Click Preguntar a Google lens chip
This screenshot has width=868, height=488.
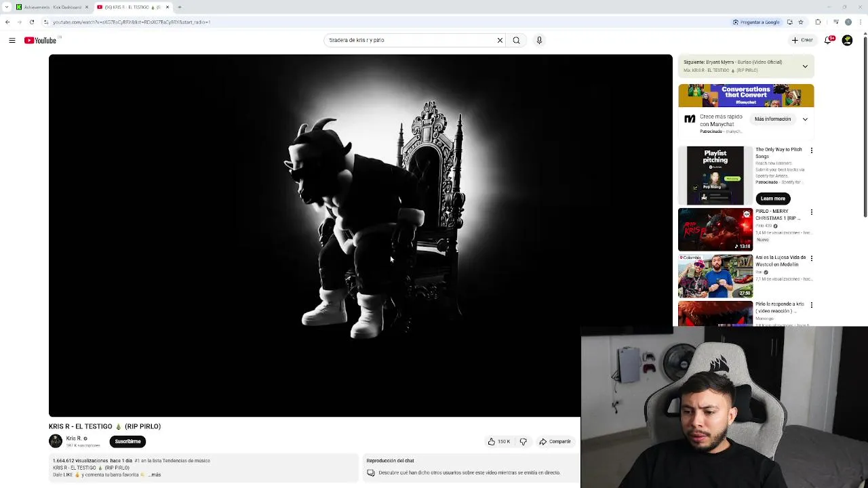[x=756, y=22]
